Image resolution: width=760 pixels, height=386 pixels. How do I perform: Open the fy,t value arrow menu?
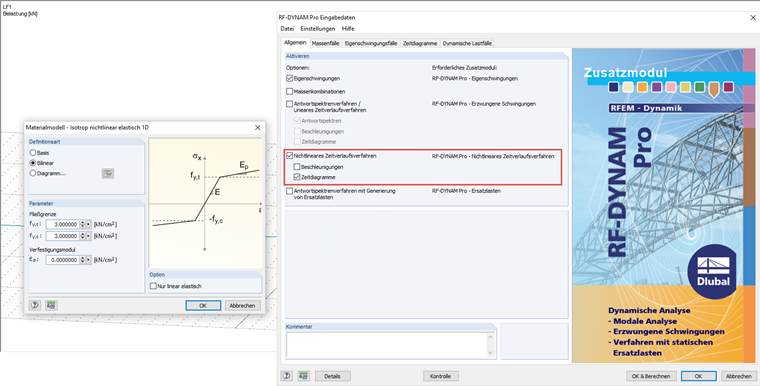[x=88, y=224]
